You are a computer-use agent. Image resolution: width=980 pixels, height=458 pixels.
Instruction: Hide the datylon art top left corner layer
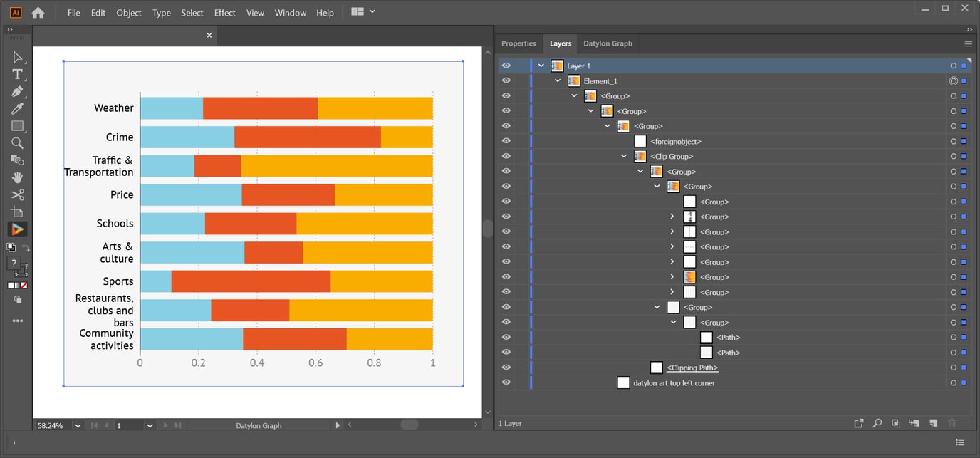506,382
